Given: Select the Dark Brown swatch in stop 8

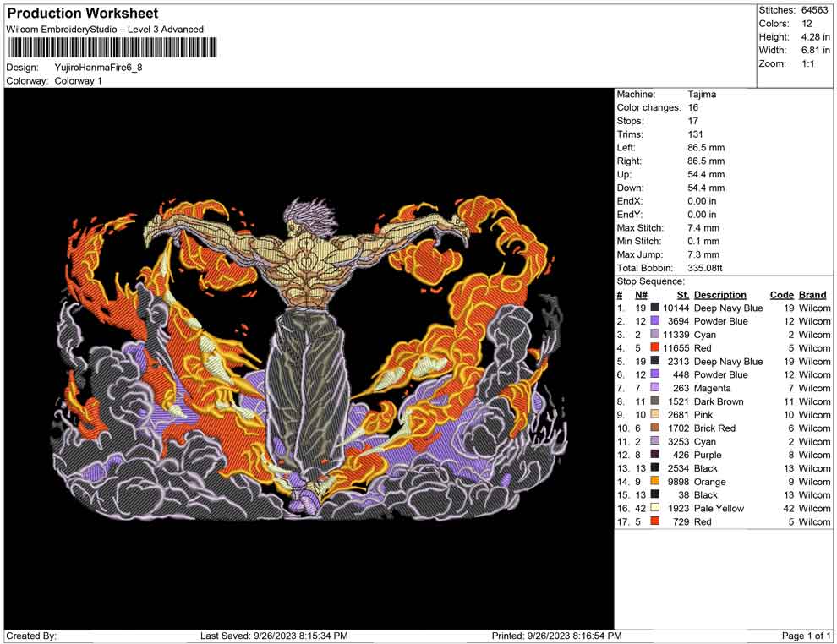Looking at the screenshot, I should pyautogui.click(x=654, y=401).
